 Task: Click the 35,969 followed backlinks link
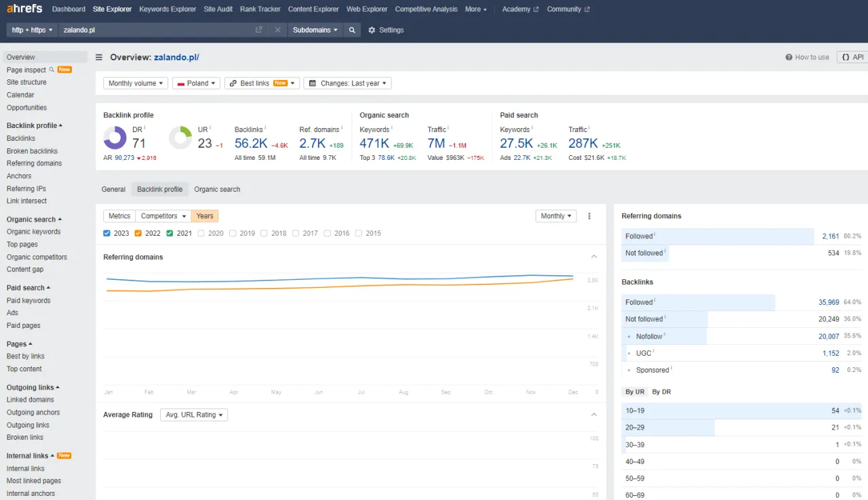(829, 301)
